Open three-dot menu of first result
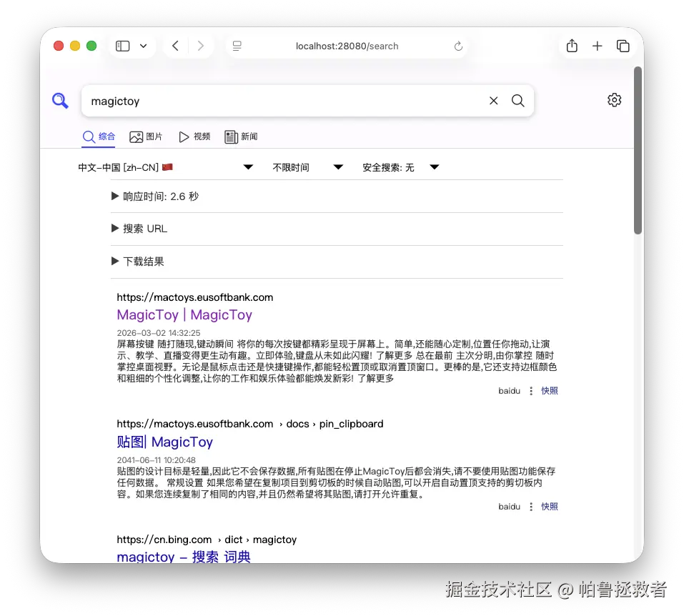 (531, 391)
